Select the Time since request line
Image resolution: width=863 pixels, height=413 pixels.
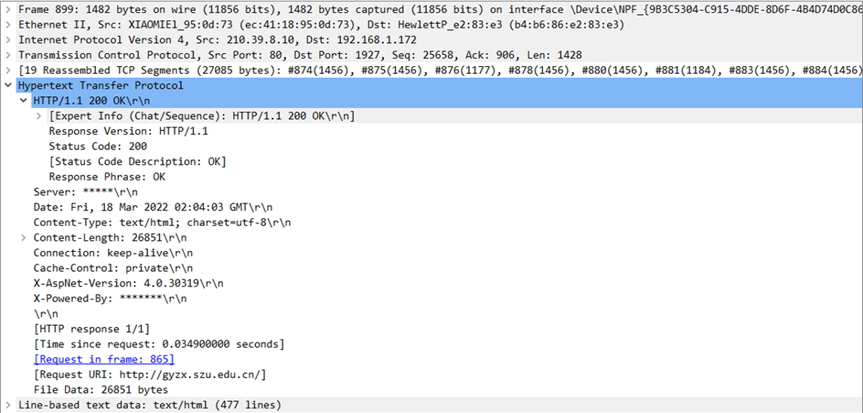pyautogui.click(x=159, y=344)
